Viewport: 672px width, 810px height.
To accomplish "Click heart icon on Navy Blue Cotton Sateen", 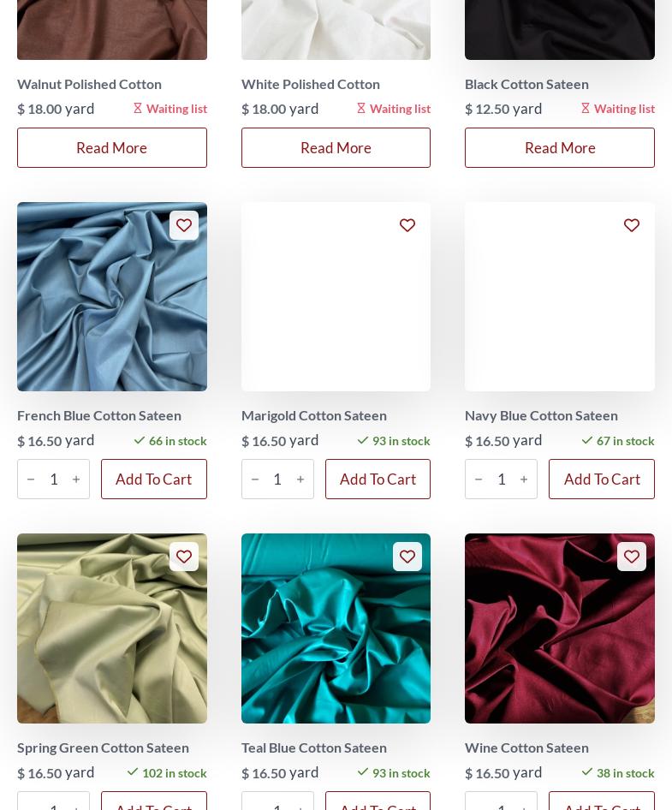I will [x=632, y=225].
